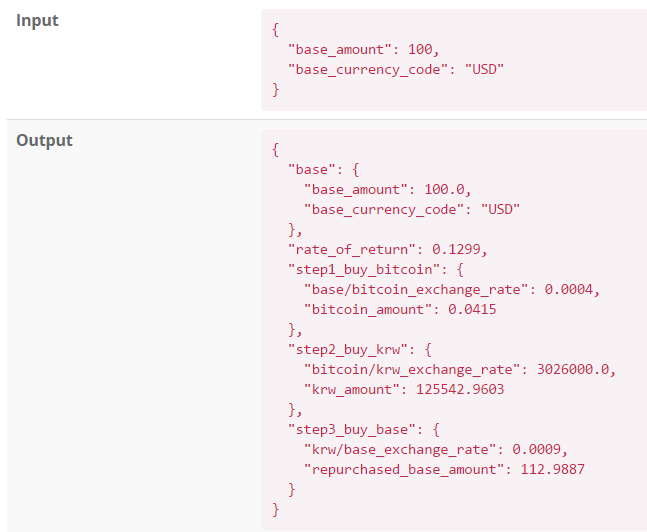Viewport: 647px width, 532px height.
Task: Click the opening brace of Input JSON
Action: (x=276, y=30)
